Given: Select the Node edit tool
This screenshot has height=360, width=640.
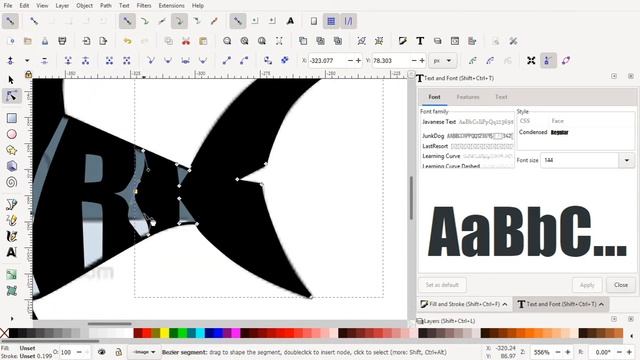Looking at the screenshot, I should pos(11,96).
